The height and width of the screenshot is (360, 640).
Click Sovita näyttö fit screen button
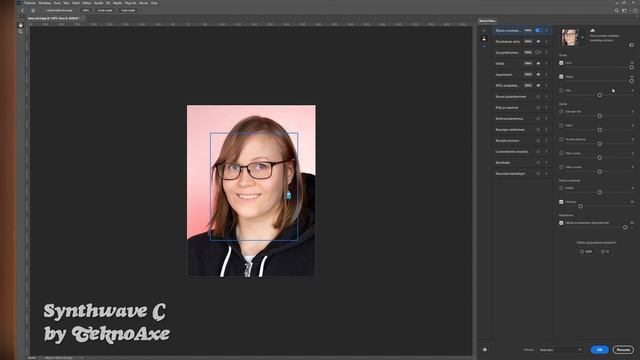coord(104,11)
